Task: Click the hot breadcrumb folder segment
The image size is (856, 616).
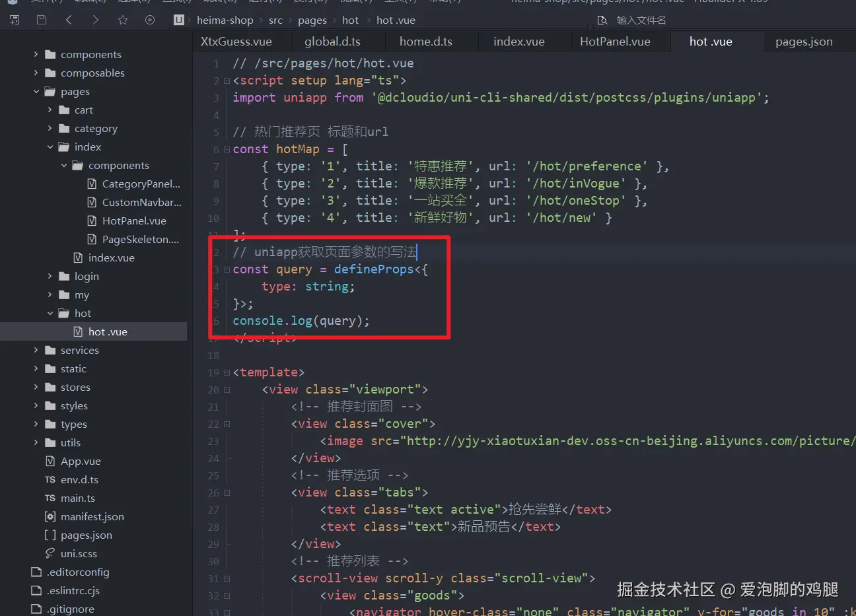Action: click(x=351, y=20)
